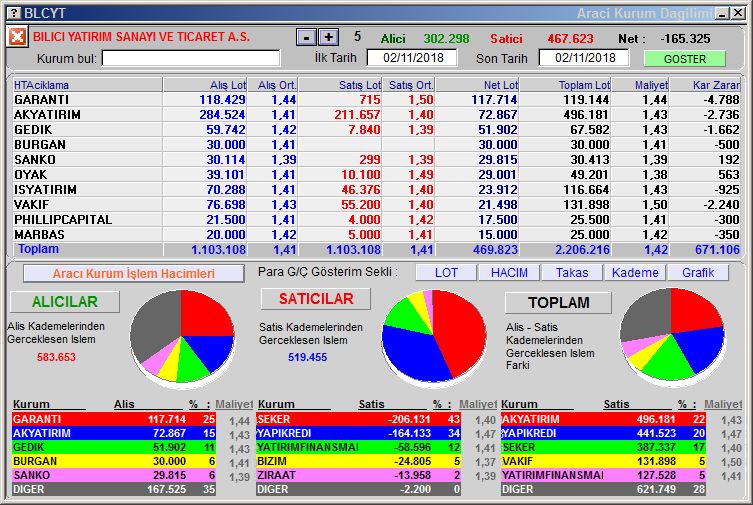
Task: Click green YATIRIMFINANSMAI row in sellers list
Action: pyautogui.click(x=359, y=447)
